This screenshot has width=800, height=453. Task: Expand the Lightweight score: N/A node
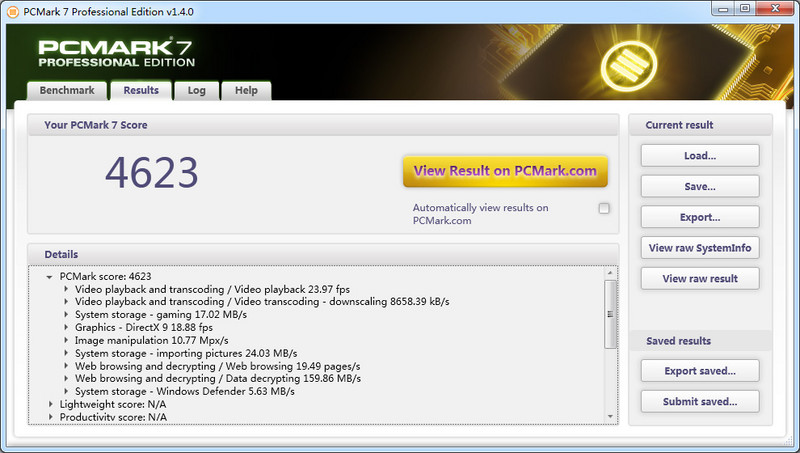(51, 404)
